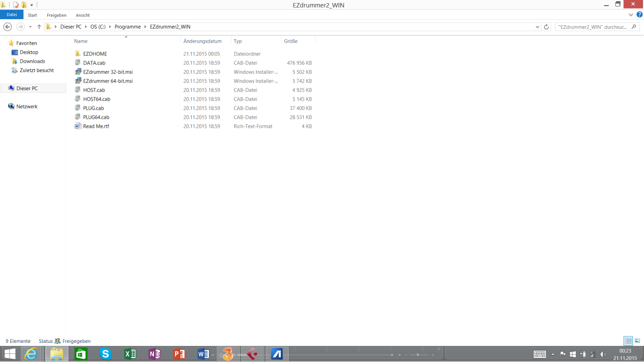Image resolution: width=644 pixels, height=362 pixels.
Task: Open the Action Center flag icon
Action: (x=563, y=354)
